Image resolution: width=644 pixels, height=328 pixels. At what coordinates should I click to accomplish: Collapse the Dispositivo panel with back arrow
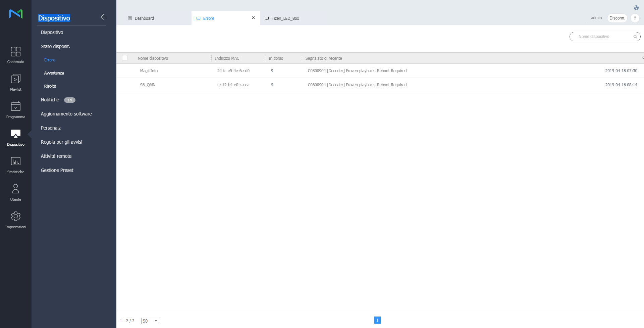click(x=104, y=17)
